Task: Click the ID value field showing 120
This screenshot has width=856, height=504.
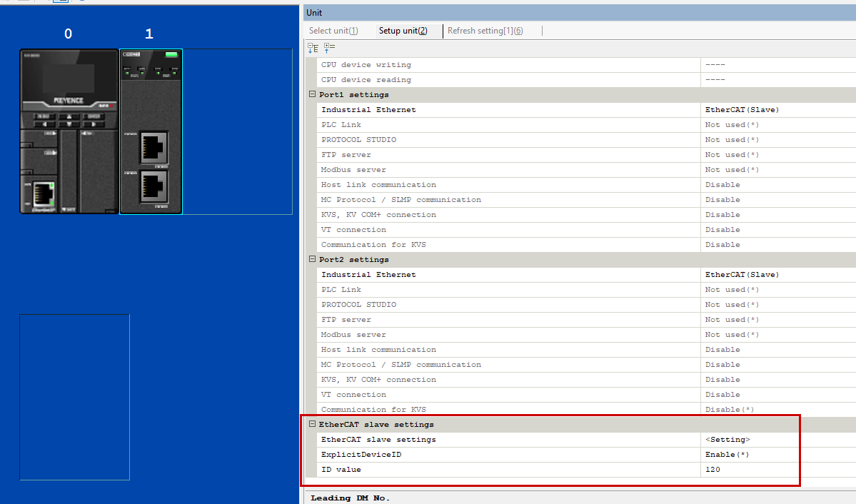Action: (x=713, y=470)
